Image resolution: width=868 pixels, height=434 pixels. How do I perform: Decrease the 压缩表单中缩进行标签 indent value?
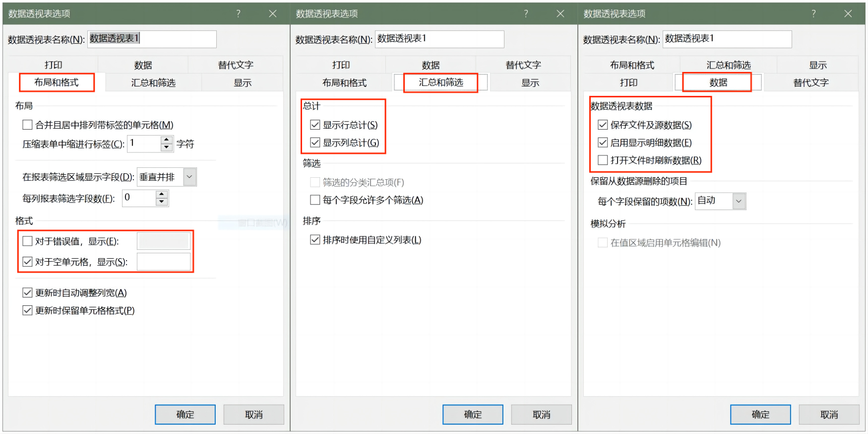pyautogui.click(x=167, y=147)
